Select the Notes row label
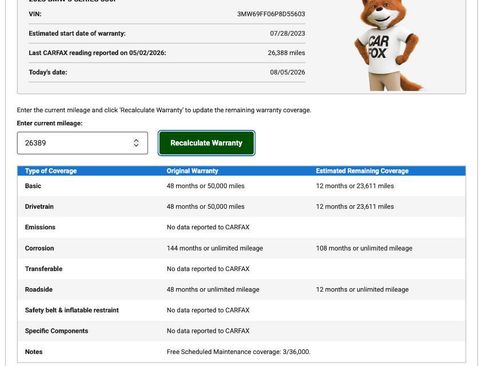The height and width of the screenshot is (366, 488). [34, 352]
